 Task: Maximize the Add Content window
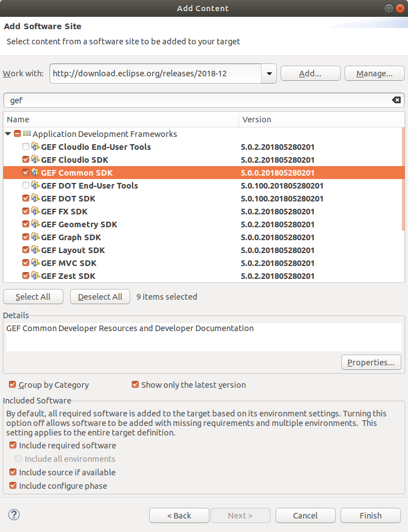point(389,8)
